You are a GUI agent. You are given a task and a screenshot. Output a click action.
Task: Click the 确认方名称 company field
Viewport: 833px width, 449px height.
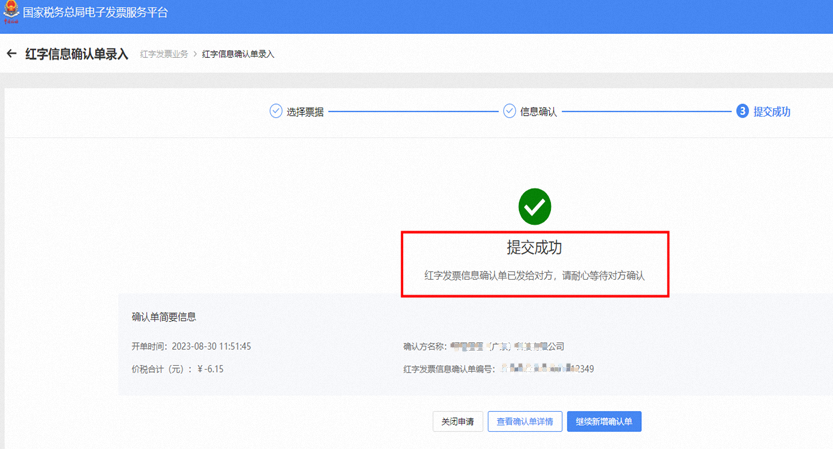click(x=507, y=346)
